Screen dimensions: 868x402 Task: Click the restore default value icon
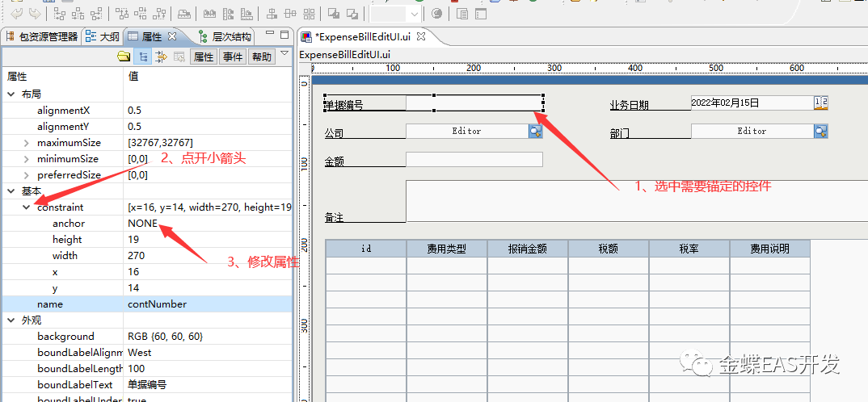[x=179, y=57]
